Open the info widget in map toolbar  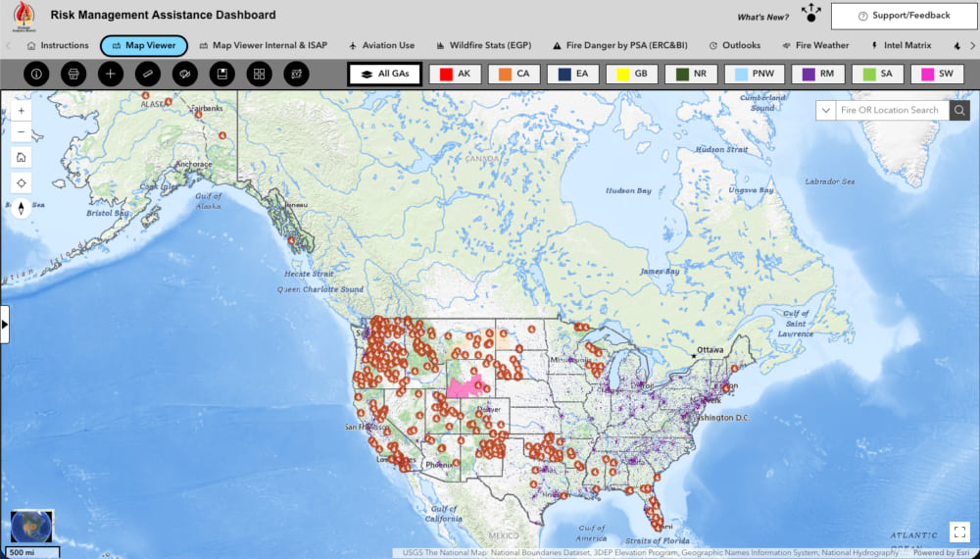pos(36,74)
